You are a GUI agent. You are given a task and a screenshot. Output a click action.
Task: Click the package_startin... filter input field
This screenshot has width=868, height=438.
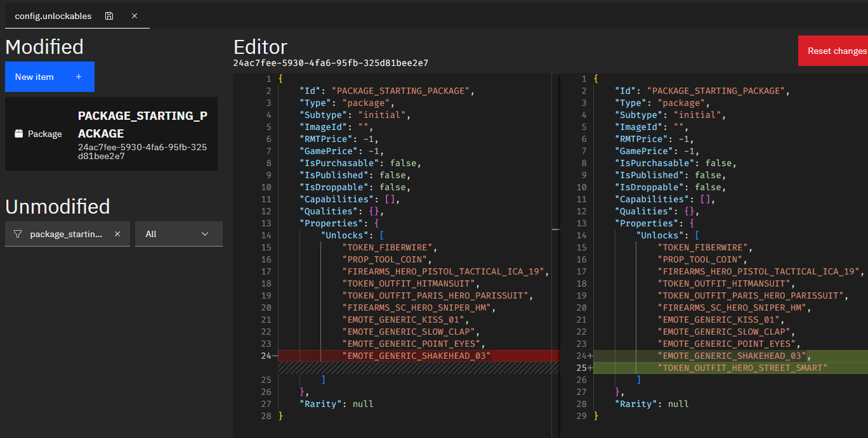(x=66, y=234)
